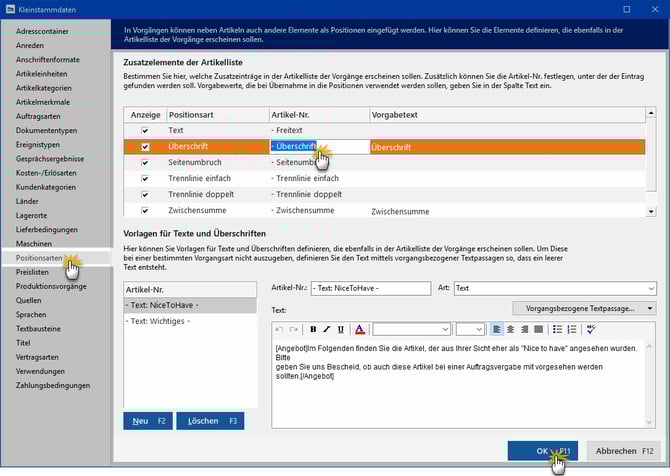Screen dimensions: 670x476
Task: Open the font color picker
Action: pyautogui.click(x=360, y=329)
